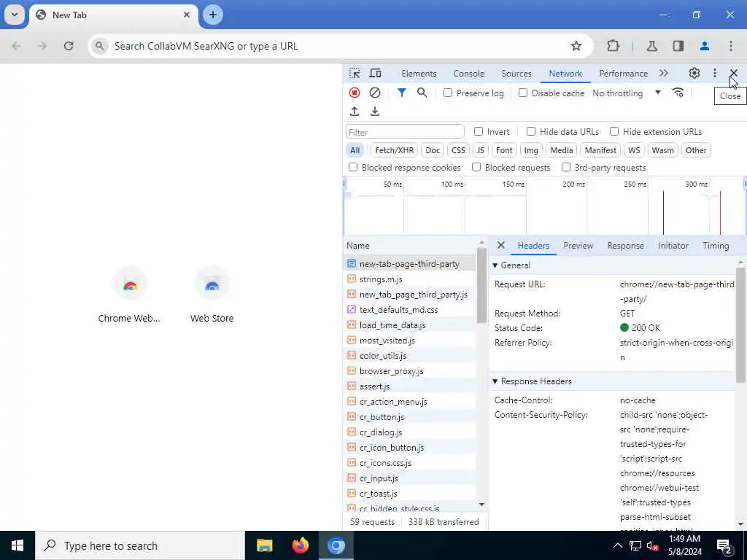
Task: Open DevTools customize three-dot menu
Action: pyautogui.click(x=715, y=74)
